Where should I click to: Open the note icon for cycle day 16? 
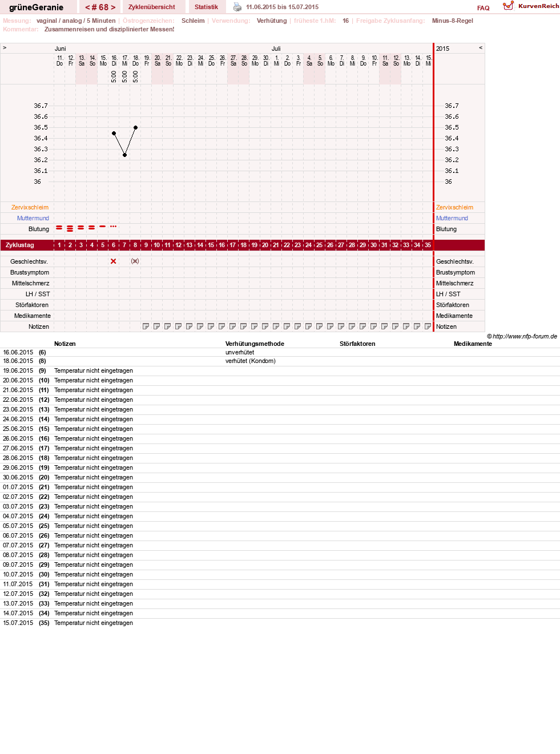[222, 326]
